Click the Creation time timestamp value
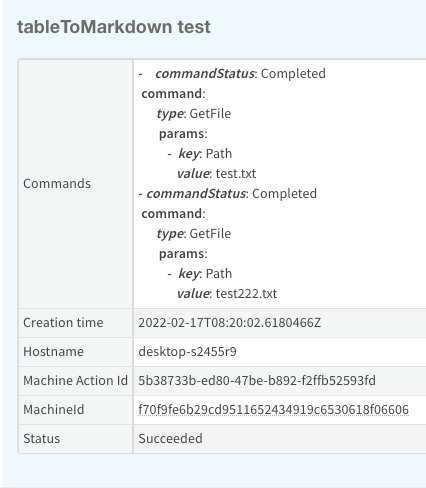This screenshot has width=426, height=488. [x=230, y=323]
